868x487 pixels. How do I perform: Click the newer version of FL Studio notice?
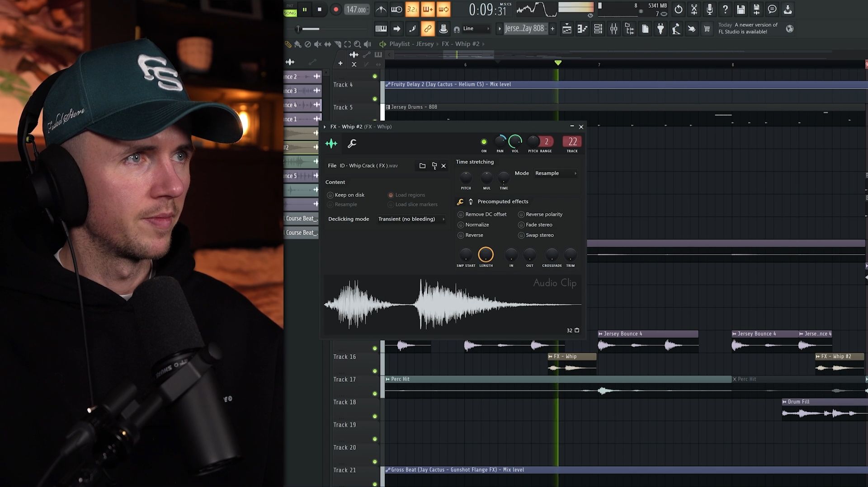coord(748,28)
